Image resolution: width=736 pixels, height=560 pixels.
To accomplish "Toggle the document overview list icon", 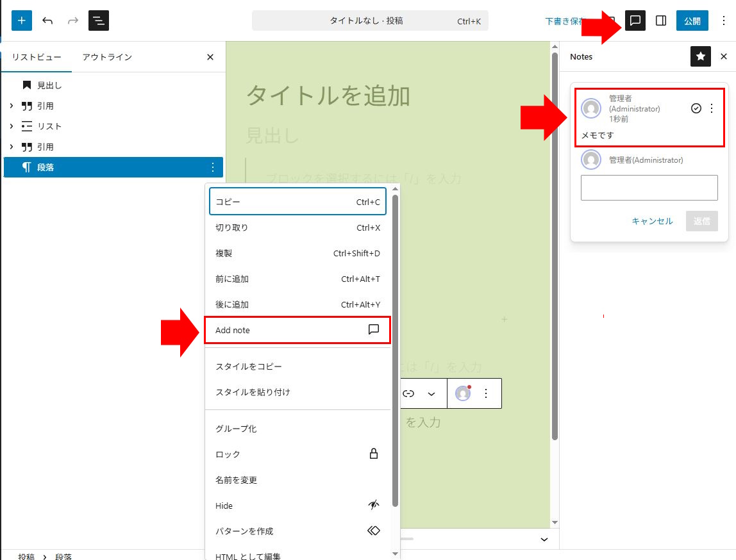I will 99,21.
